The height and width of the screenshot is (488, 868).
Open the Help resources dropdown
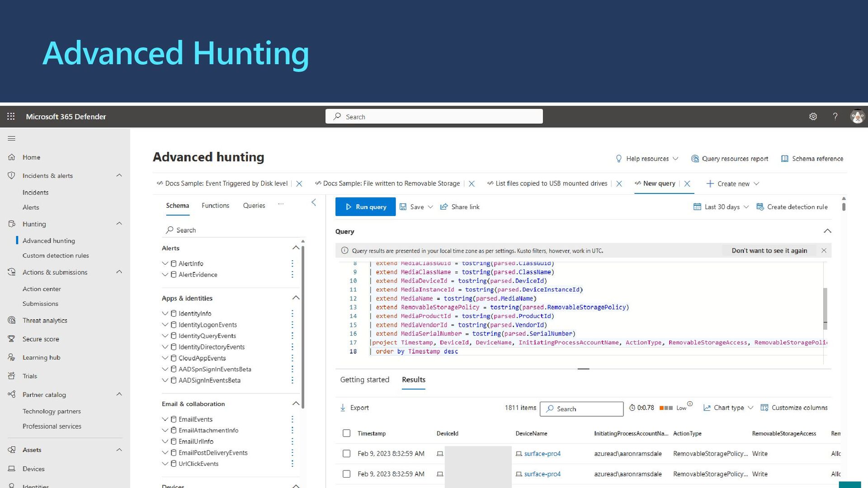click(x=647, y=159)
